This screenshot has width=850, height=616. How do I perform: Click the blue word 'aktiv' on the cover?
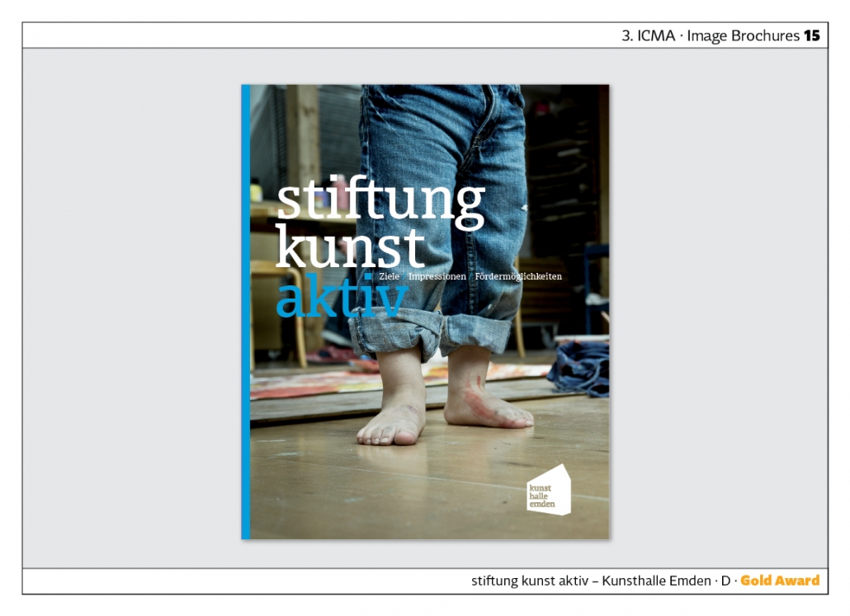[341, 300]
